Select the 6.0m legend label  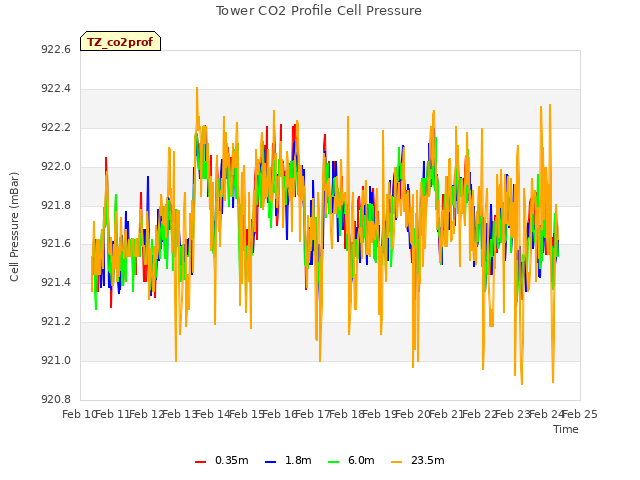[361, 460]
